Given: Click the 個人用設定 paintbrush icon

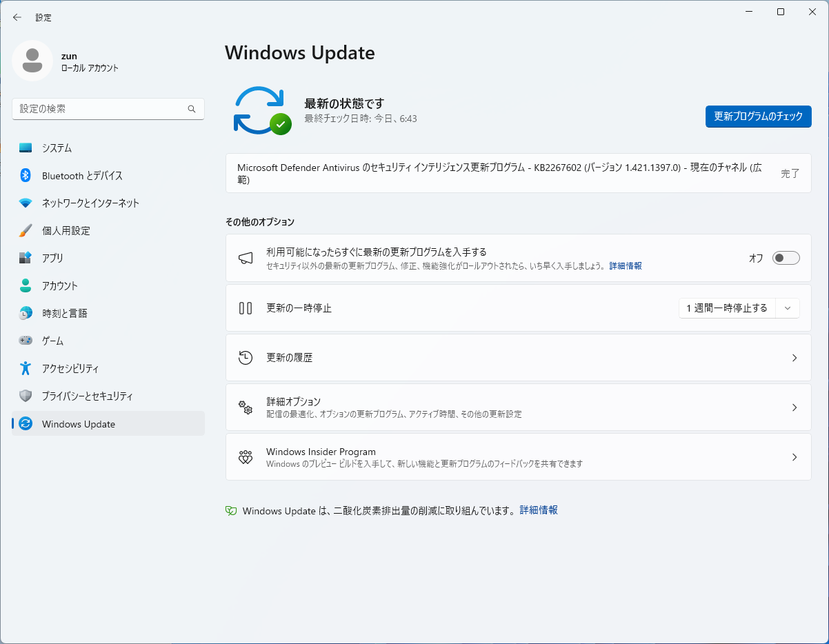Looking at the screenshot, I should coord(26,230).
